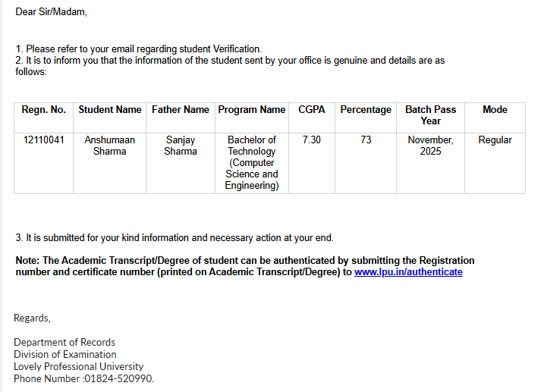Click the Student Name column header
547x392 pixels.
click(x=110, y=110)
